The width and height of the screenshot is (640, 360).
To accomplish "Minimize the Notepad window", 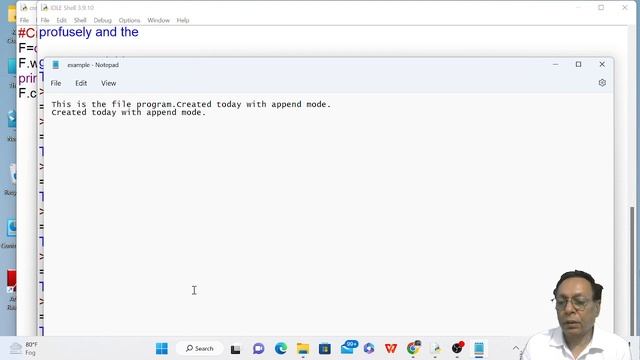I will [x=556, y=64].
